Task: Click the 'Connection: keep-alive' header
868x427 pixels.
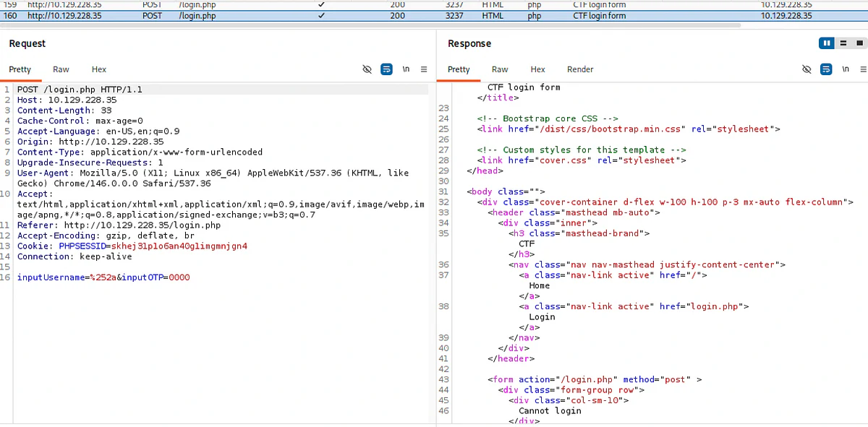Action: (x=75, y=256)
